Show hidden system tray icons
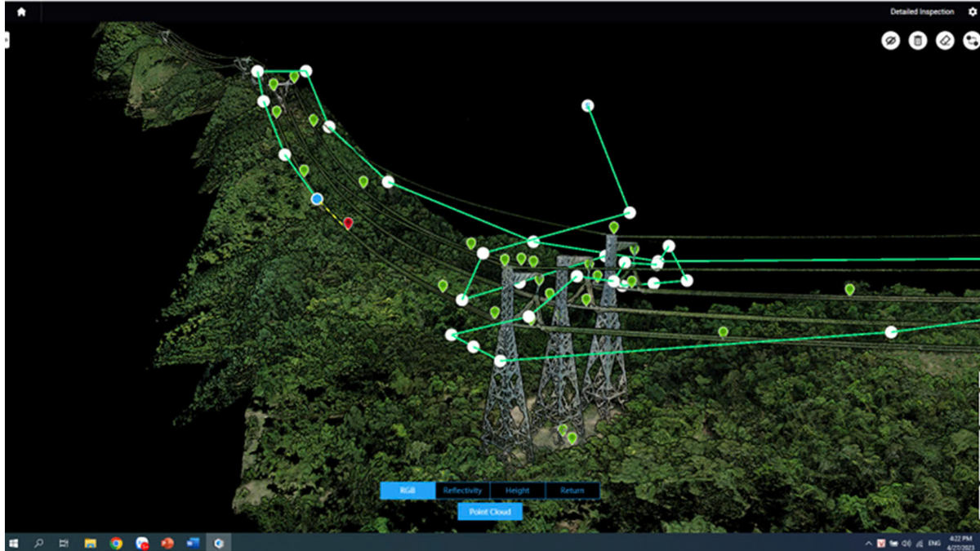The width and height of the screenshot is (980, 551). coord(868,543)
